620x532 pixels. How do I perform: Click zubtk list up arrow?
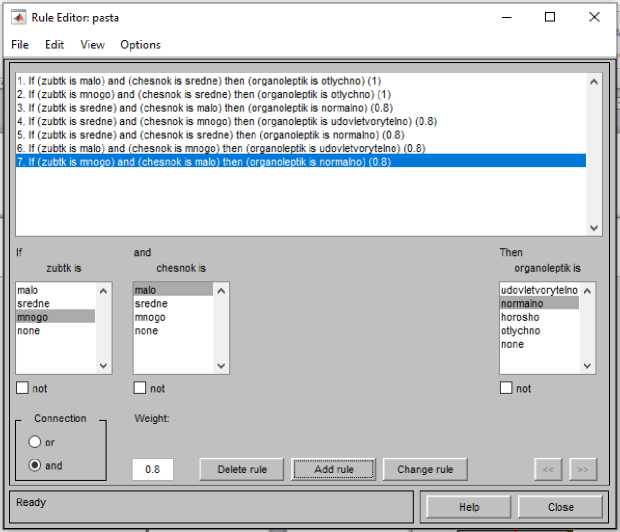[103, 291]
